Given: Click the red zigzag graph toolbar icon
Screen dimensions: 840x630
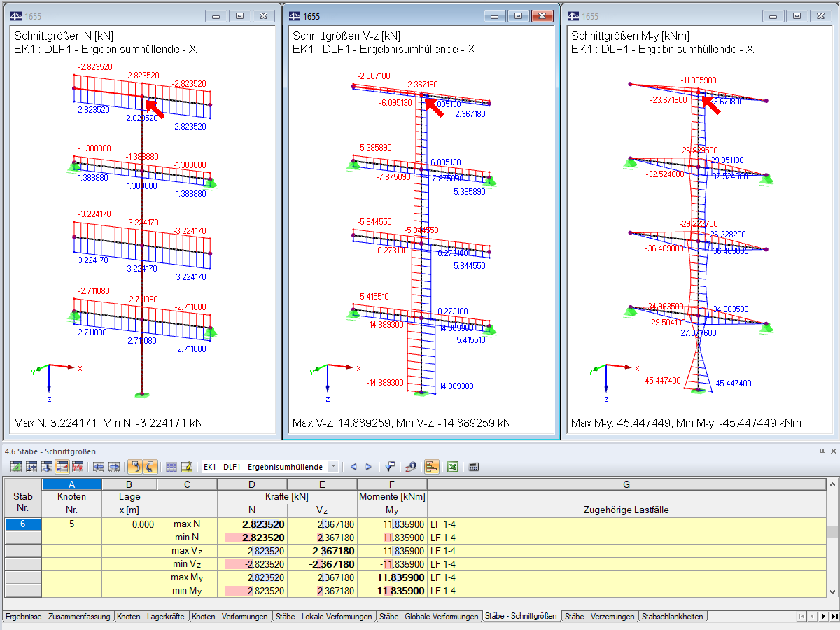Looking at the screenshot, I should tap(78, 466).
